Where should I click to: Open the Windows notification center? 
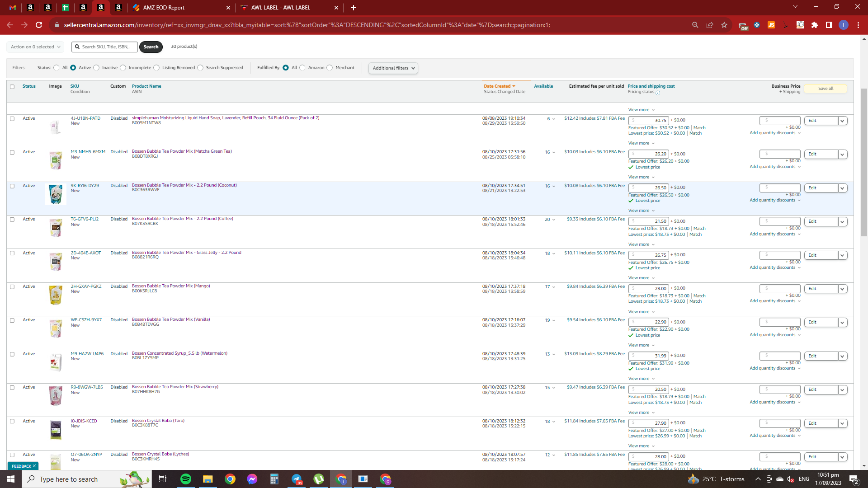(x=854, y=479)
